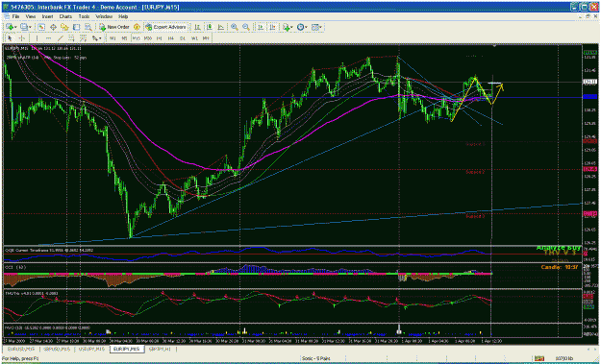Set timeframe to H1
601x364 pixels.
pyautogui.click(x=160, y=38)
